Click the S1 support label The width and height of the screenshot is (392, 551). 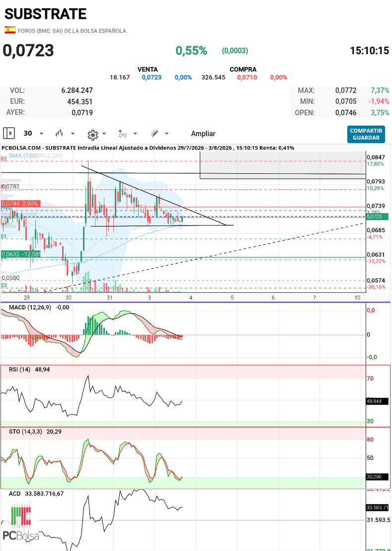pyautogui.click(x=3, y=236)
